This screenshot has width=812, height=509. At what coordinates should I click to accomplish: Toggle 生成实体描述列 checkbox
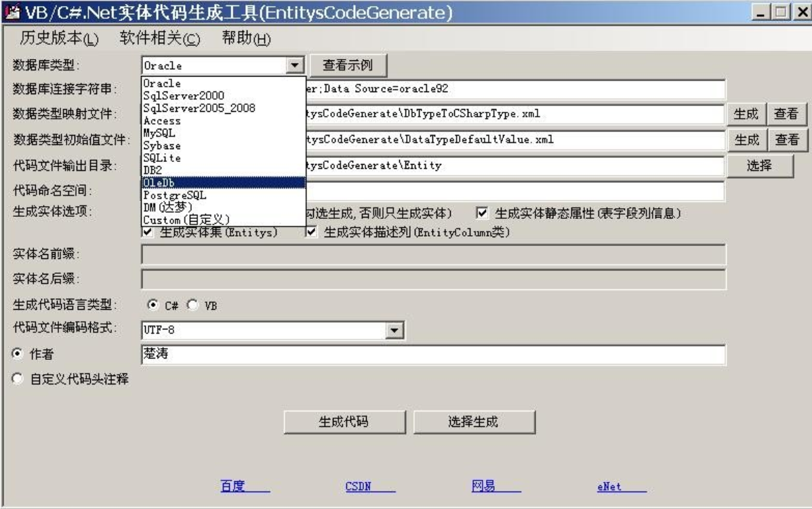point(312,232)
